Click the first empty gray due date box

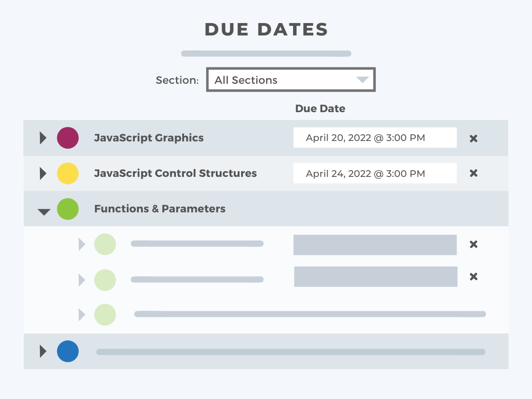pos(375,245)
